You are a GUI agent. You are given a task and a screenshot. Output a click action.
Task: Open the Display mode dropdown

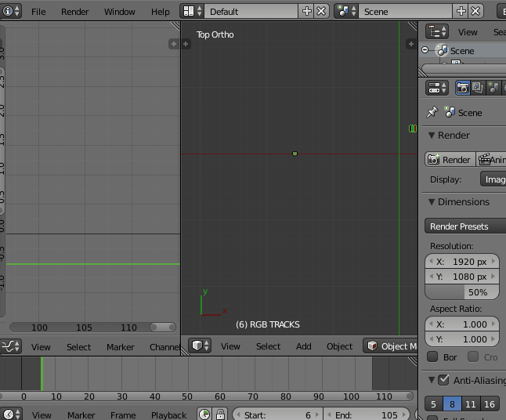pos(493,179)
